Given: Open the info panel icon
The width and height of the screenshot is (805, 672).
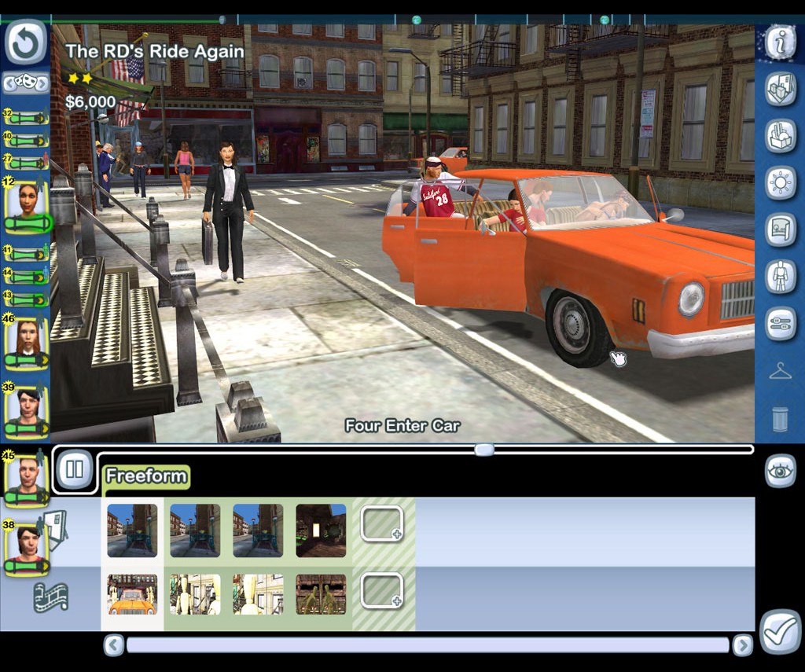Looking at the screenshot, I should pos(780,42).
